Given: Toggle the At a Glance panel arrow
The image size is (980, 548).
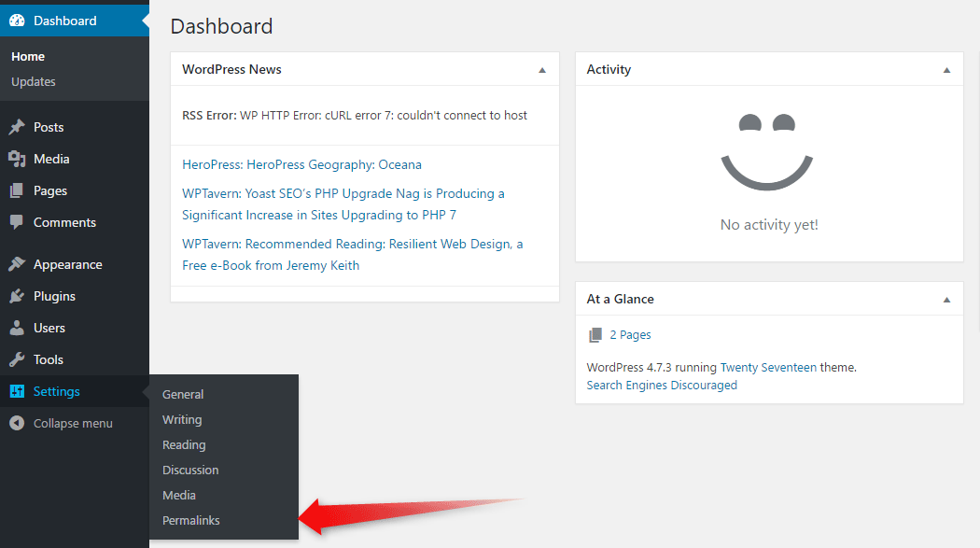Looking at the screenshot, I should pyautogui.click(x=946, y=300).
